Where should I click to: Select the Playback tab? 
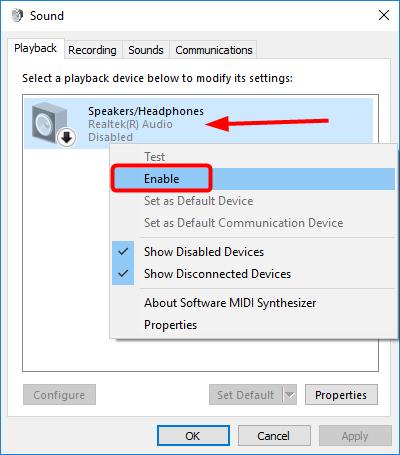[35, 48]
